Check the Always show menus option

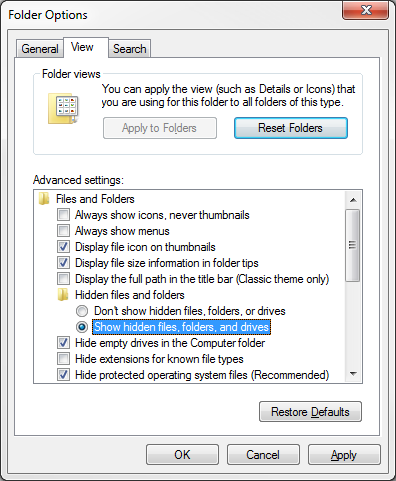click(63, 231)
